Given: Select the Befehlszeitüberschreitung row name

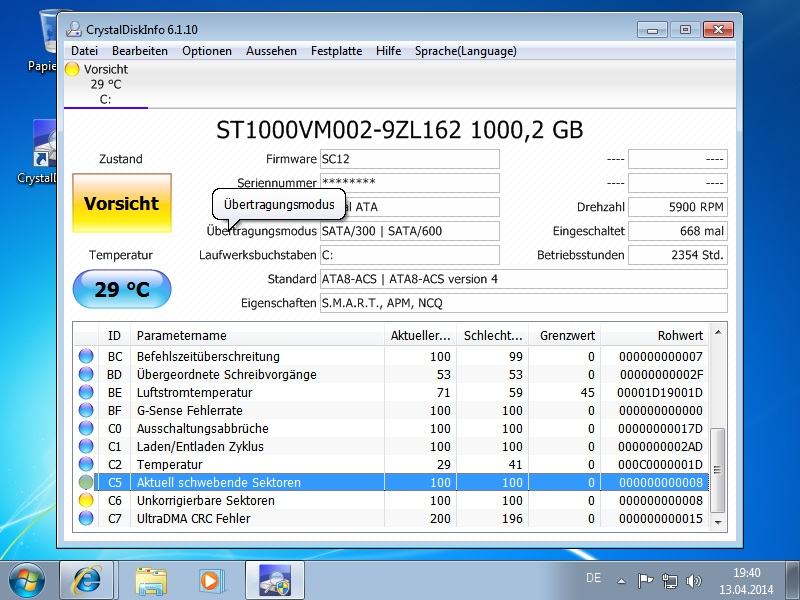Looking at the screenshot, I should [208, 357].
